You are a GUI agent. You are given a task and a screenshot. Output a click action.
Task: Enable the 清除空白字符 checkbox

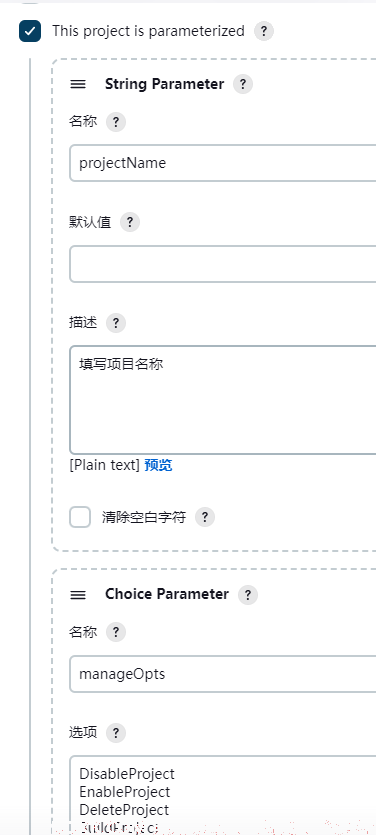pos(80,517)
